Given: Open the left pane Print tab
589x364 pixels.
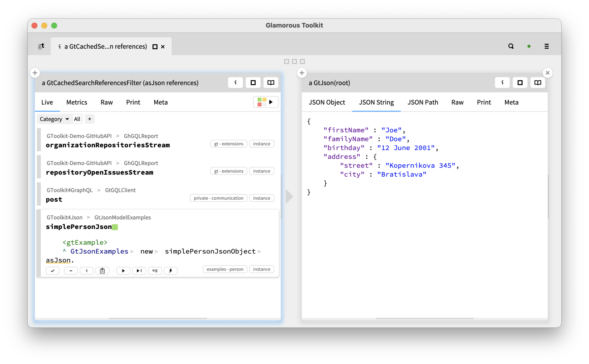Looking at the screenshot, I should [x=133, y=102].
